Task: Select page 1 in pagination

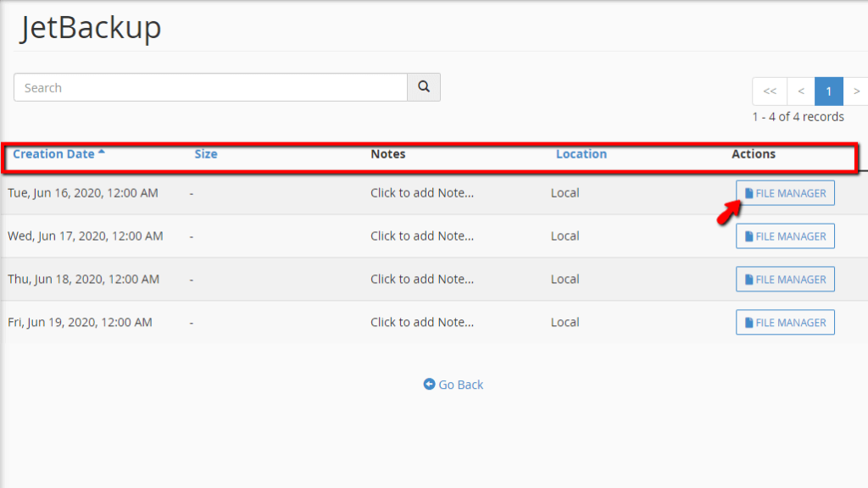Action: (829, 91)
